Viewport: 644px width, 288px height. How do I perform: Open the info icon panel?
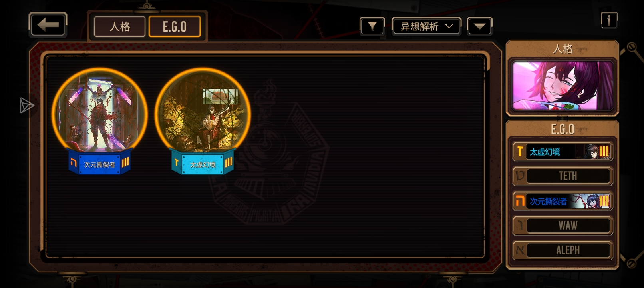[x=609, y=20]
